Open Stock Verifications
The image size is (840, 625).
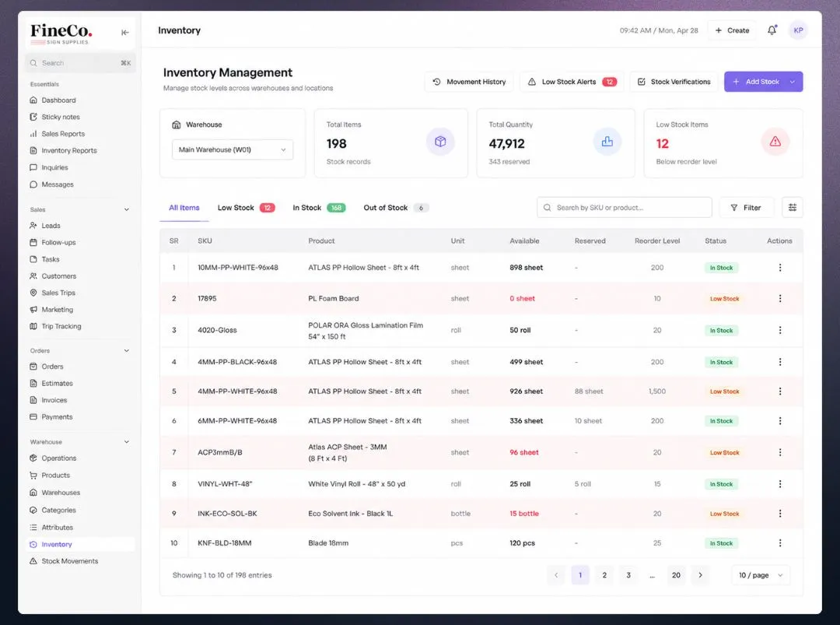point(674,82)
